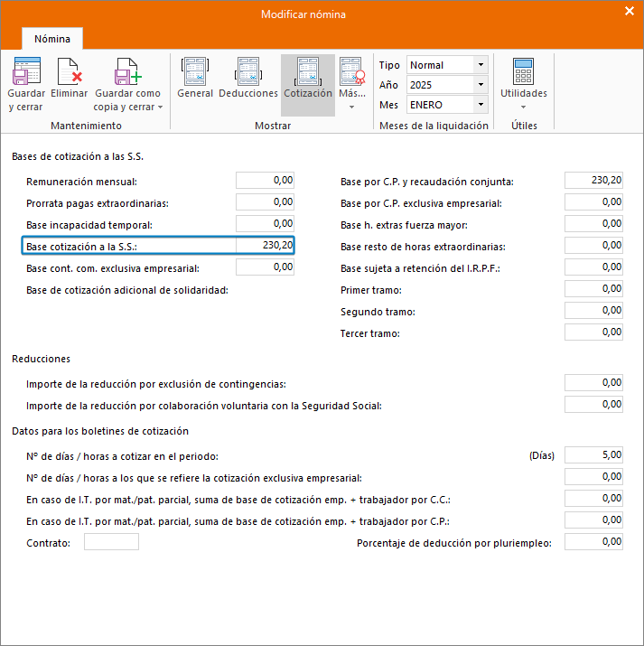Expand the Tipo dropdown showing Normal
The height and width of the screenshot is (646, 644).
coord(481,65)
